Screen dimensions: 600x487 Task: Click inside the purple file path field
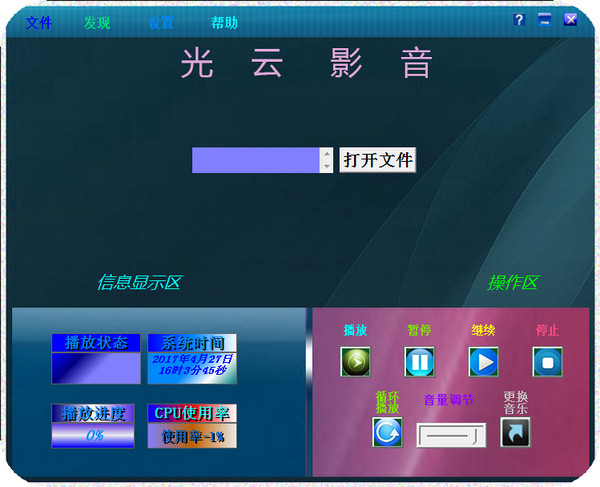click(x=255, y=160)
